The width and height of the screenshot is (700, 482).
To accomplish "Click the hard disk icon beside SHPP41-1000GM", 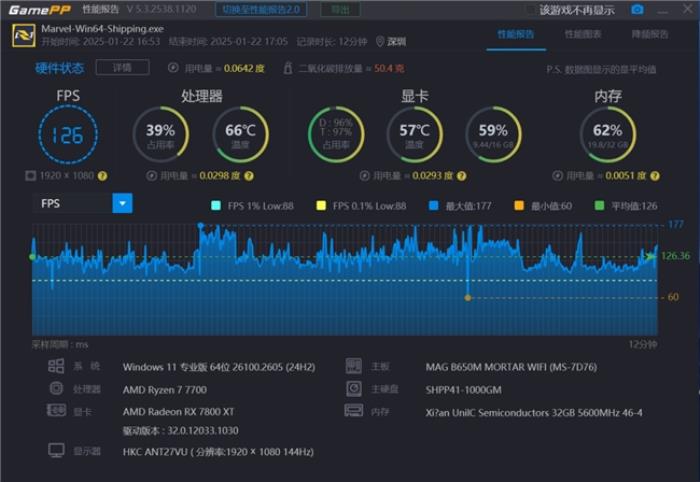I will [354, 388].
